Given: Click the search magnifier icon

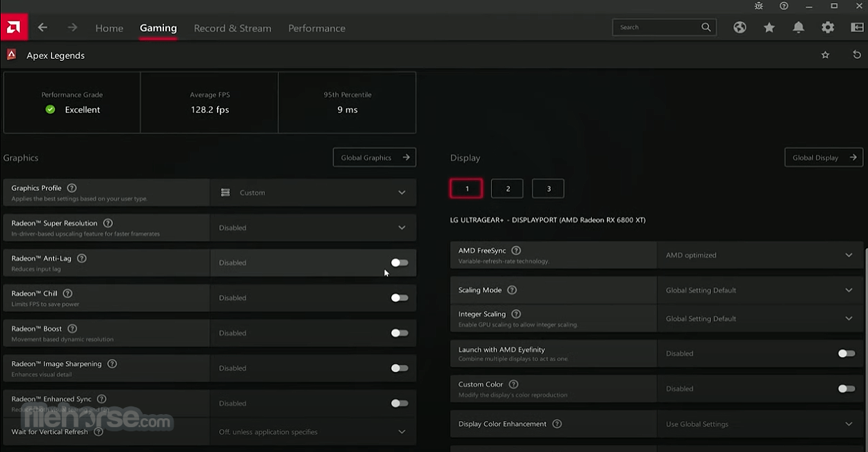Looking at the screenshot, I should 706,28.
